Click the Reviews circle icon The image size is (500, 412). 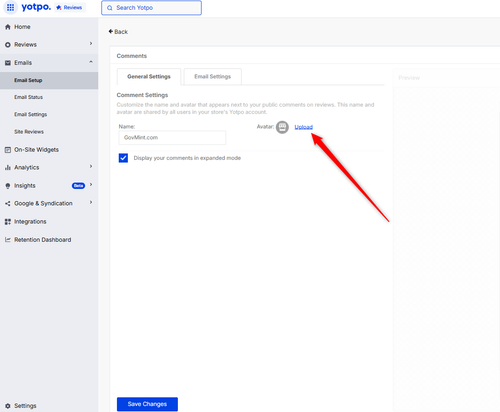pyautogui.click(x=8, y=45)
